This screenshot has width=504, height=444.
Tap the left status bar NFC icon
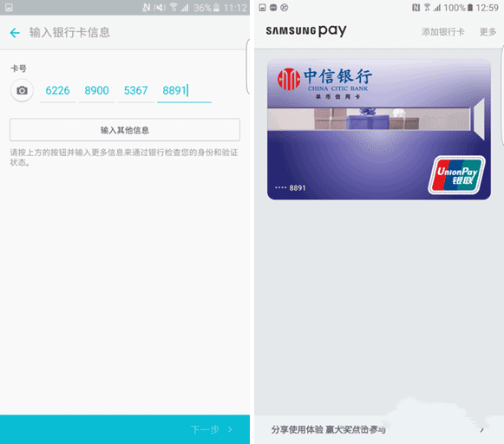click(x=147, y=8)
